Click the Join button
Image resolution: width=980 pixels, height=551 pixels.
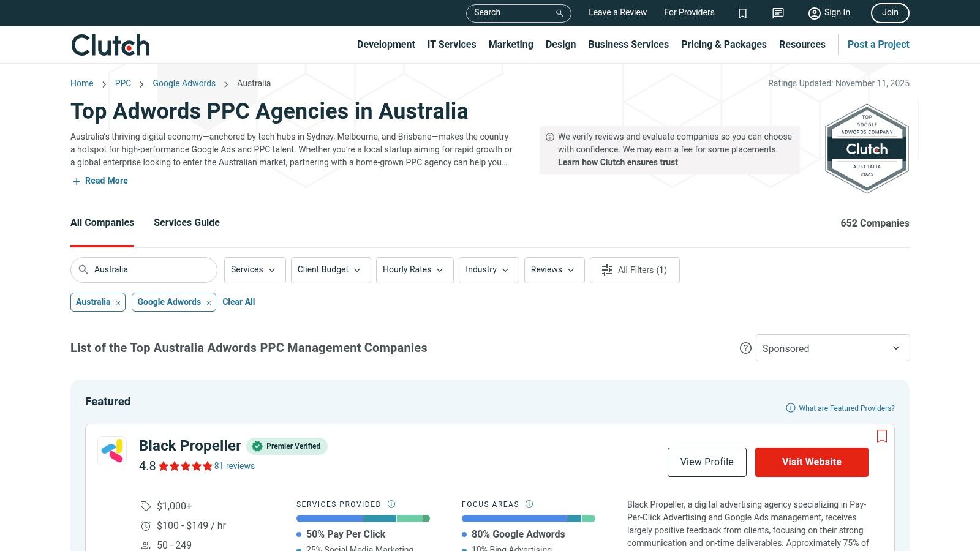pos(890,13)
